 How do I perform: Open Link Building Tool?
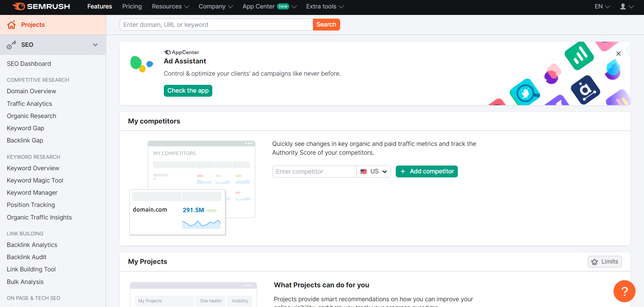(31, 269)
